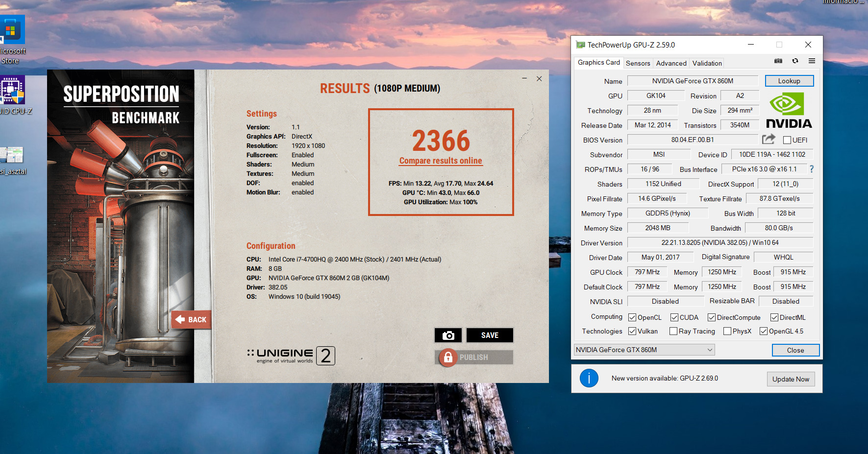Toggle the PhysX checkbox
Viewport: 868px width, 454px height.
[x=727, y=331]
